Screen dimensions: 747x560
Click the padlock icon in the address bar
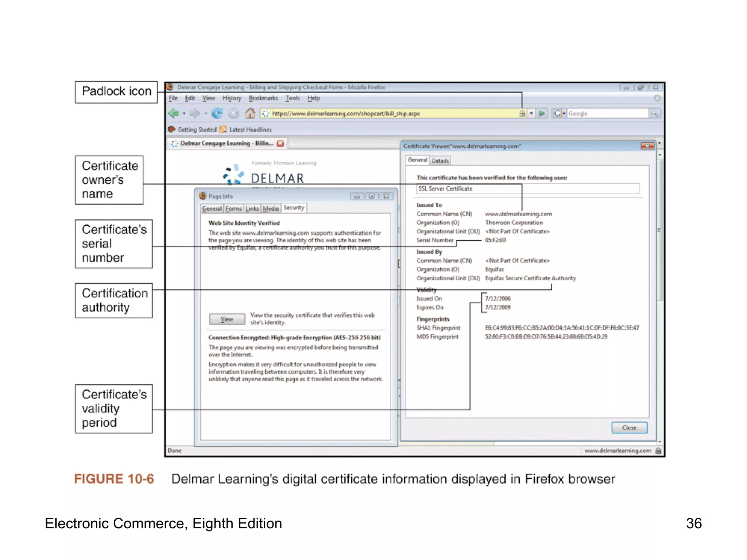click(522, 113)
